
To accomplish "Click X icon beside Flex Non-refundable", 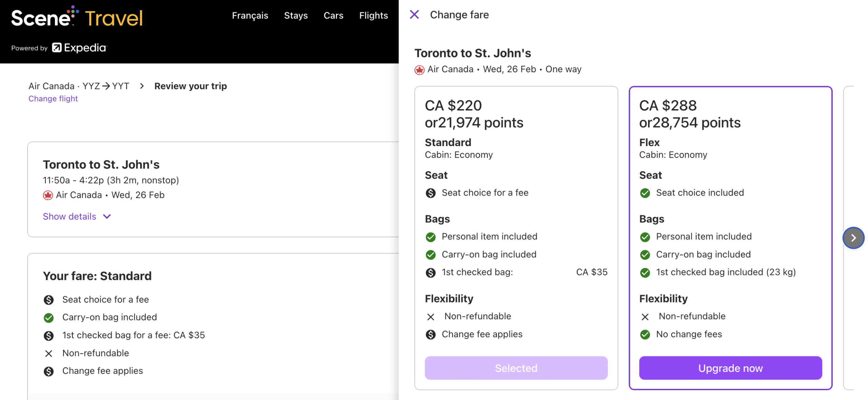I will 645,317.
